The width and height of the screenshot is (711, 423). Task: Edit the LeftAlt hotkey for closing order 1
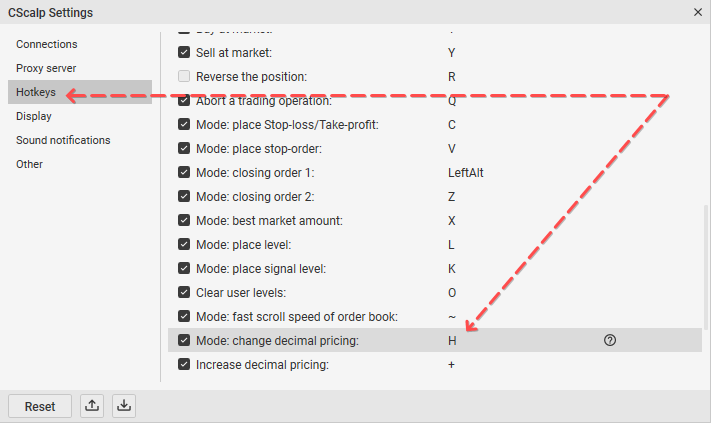coord(466,173)
